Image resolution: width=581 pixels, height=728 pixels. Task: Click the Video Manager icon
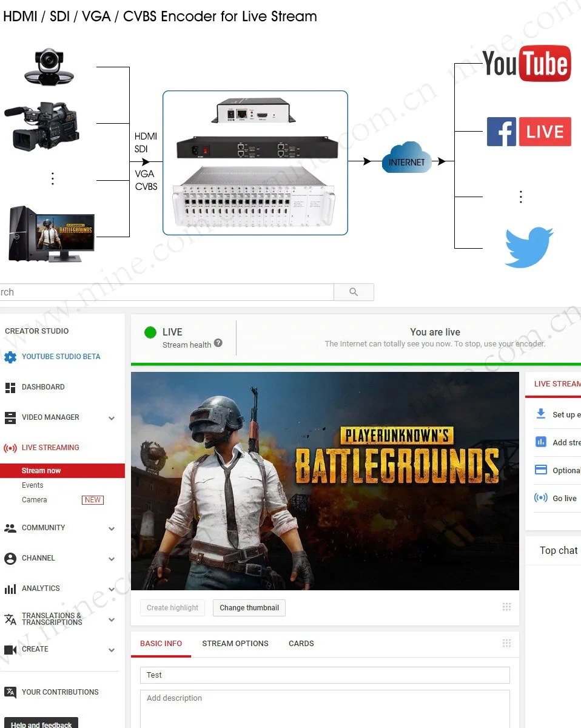10,417
